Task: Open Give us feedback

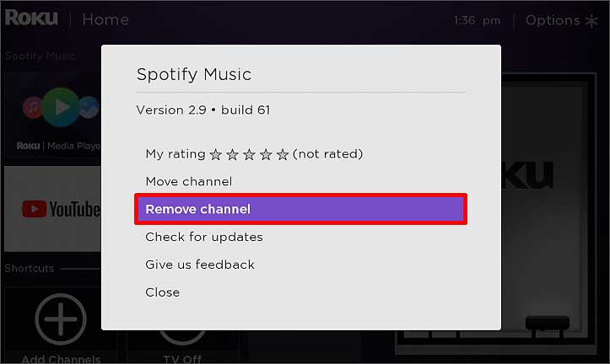Action: [200, 265]
